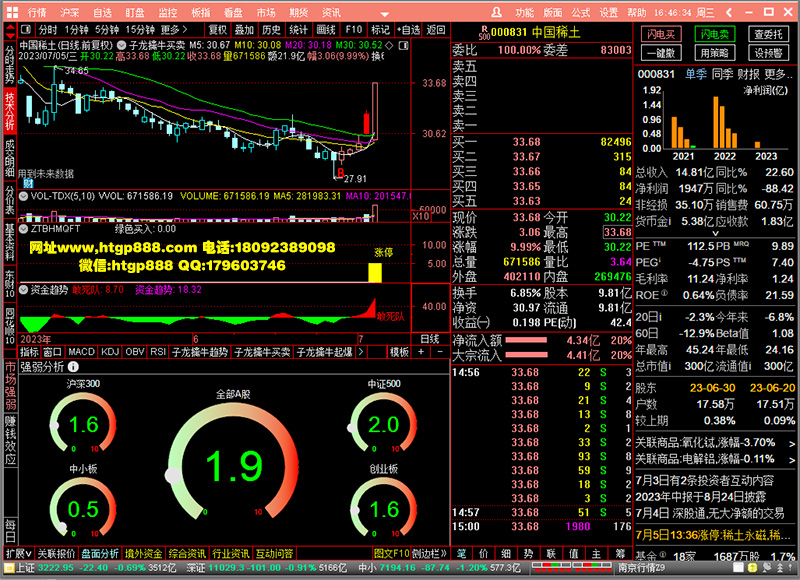This screenshot has height=580, width=800.
Task: Open the 公式 menu
Action: point(580,12)
